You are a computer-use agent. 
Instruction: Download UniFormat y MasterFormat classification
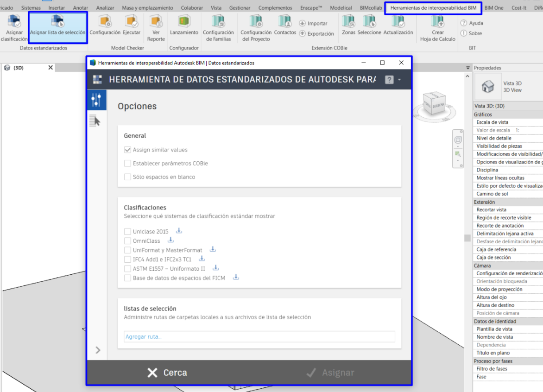213,249
